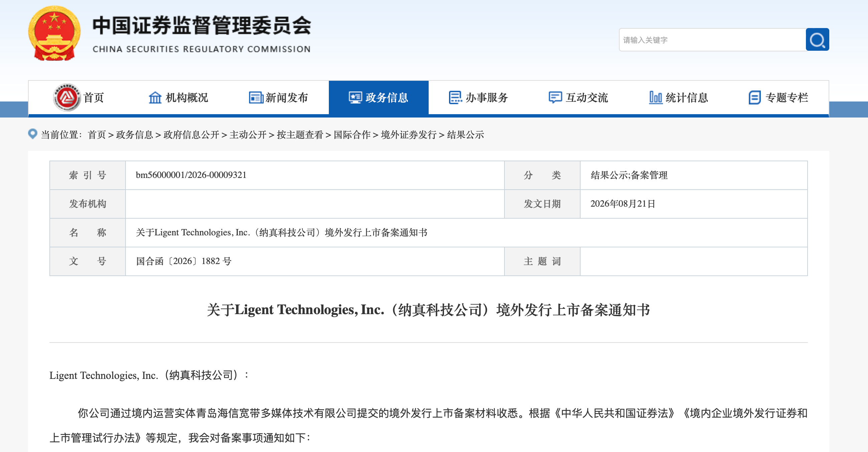
Task: Click the document number 国合函〔2026〕1882号
Action: pos(184,261)
